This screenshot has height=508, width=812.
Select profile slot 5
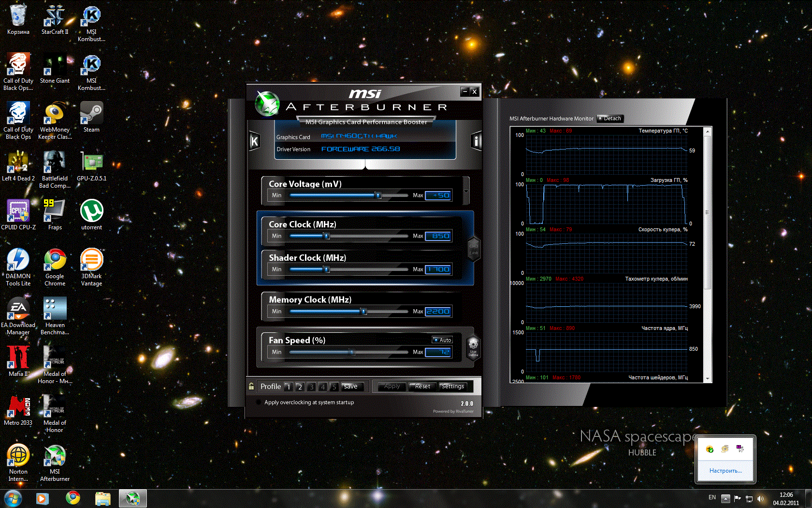click(x=334, y=387)
